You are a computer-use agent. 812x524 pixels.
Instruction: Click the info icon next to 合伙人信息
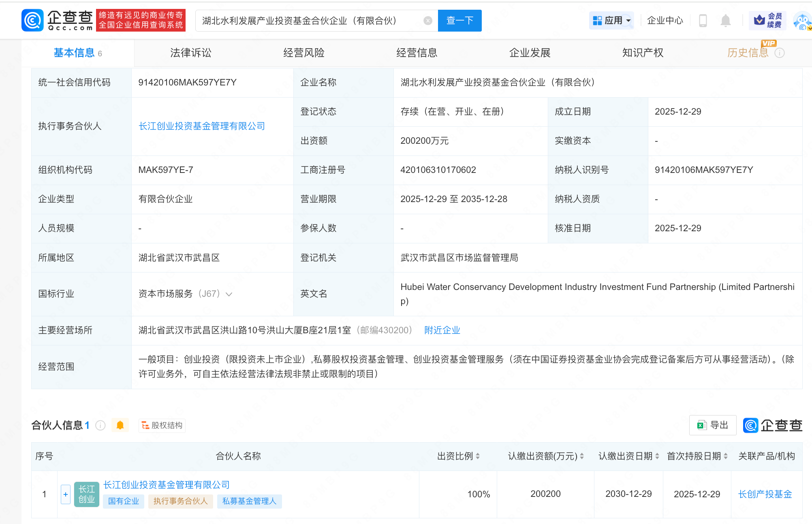tap(100, 425)
